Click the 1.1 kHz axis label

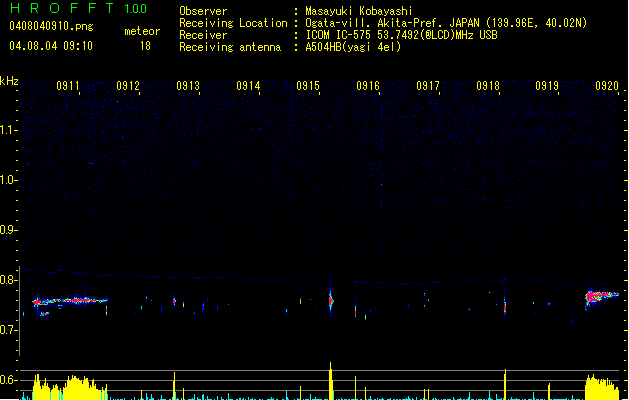click(x=8, y=130)
